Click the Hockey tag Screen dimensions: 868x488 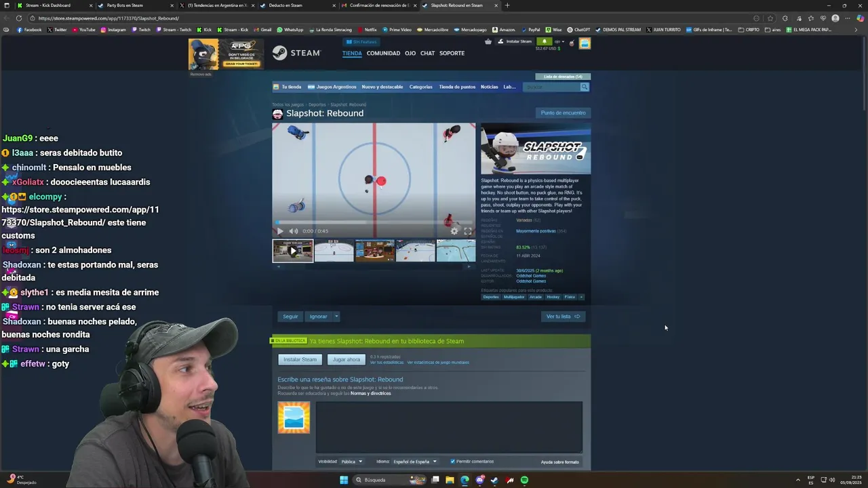tap(553, 297)
